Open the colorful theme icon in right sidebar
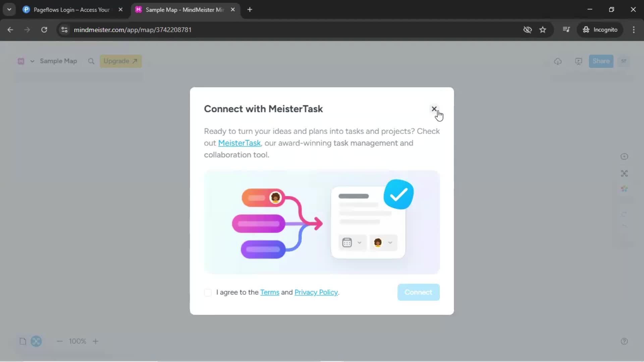The width and height of the screenshot is (644, 362). pyautogui.click(x=624, y=189)
